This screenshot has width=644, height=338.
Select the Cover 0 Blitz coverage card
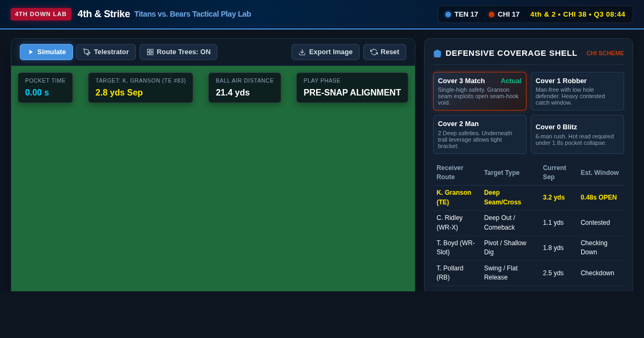(x=577, y=134)
